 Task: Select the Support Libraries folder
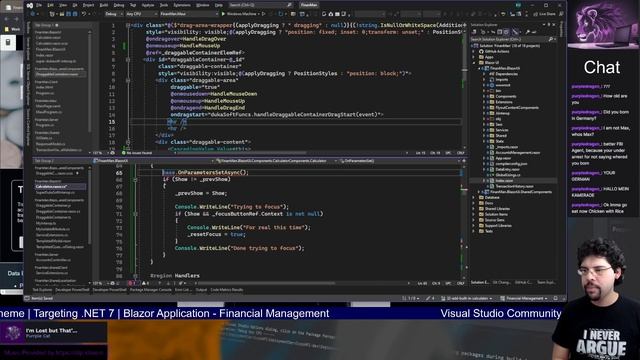point(498,225)
